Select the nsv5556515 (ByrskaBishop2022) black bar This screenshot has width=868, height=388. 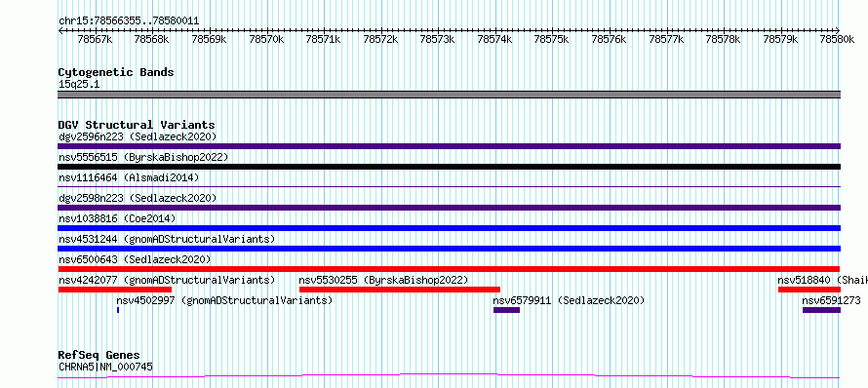[x=450, y=167]
